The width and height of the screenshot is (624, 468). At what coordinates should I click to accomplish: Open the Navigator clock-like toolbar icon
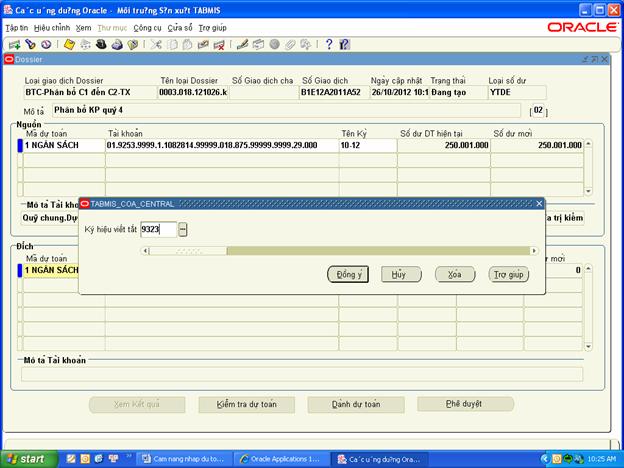46,45
